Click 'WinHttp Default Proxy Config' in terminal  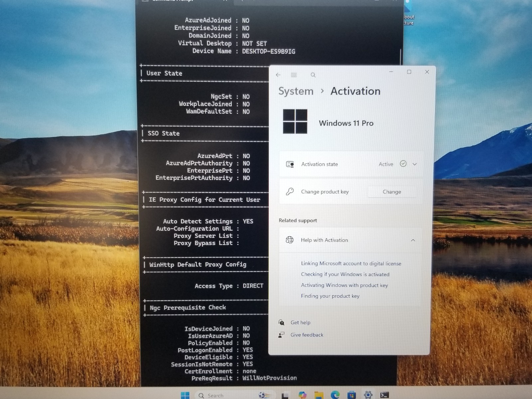point(198,265)
